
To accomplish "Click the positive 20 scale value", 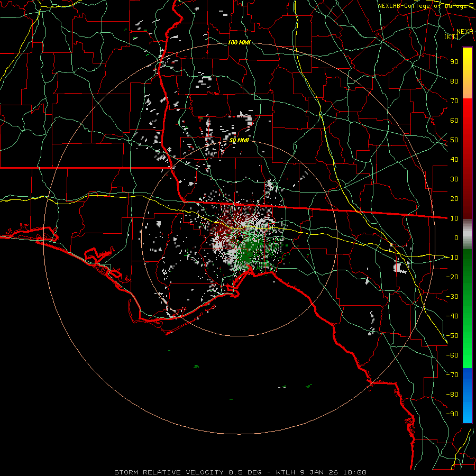I will (x=454, y=198).
